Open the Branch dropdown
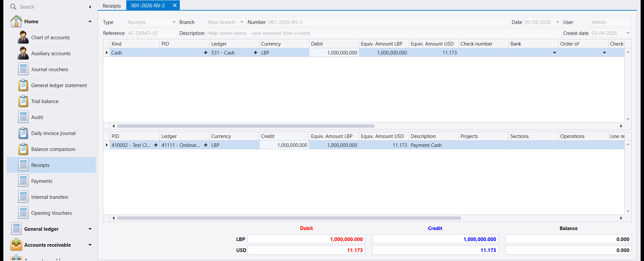This screenshot has height=261, width=644. coord(242,22)
